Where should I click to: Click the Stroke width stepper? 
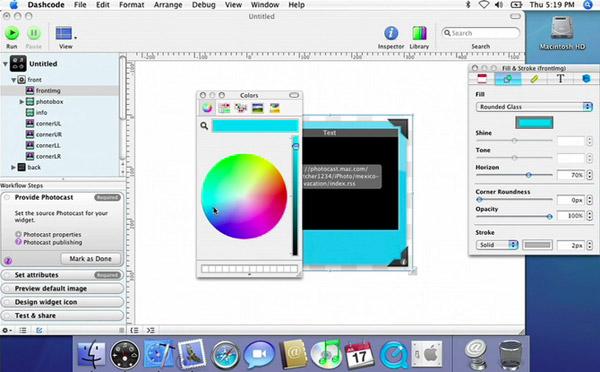tap(590, 245)
